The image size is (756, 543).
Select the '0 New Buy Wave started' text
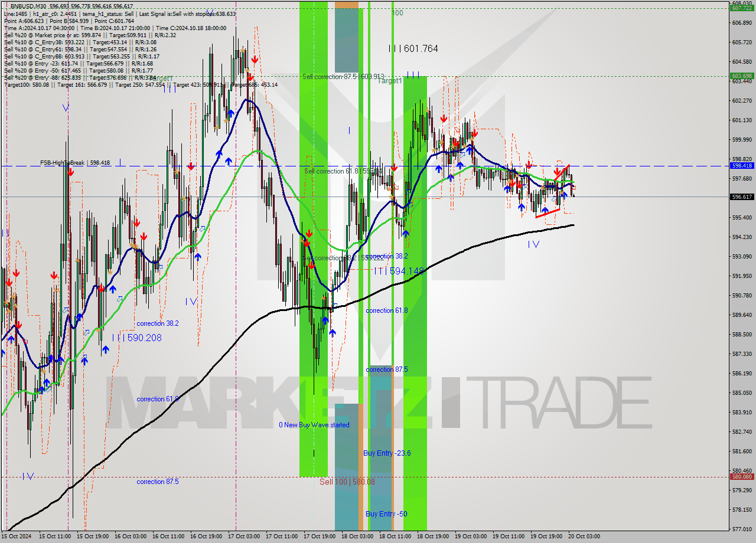click(x=314, y=425)
